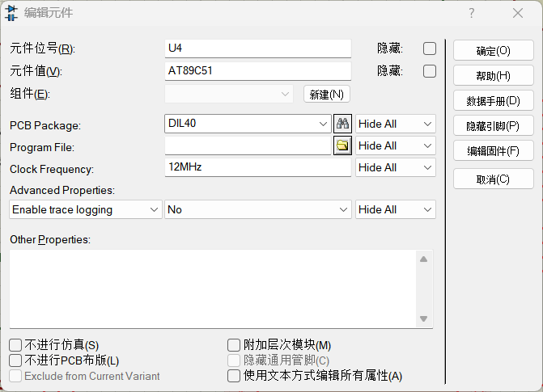The width and height of the screenshot is (543, 392).
Task: Open Hide All dropdown for Advanced Properties
Action: [396, 209]
